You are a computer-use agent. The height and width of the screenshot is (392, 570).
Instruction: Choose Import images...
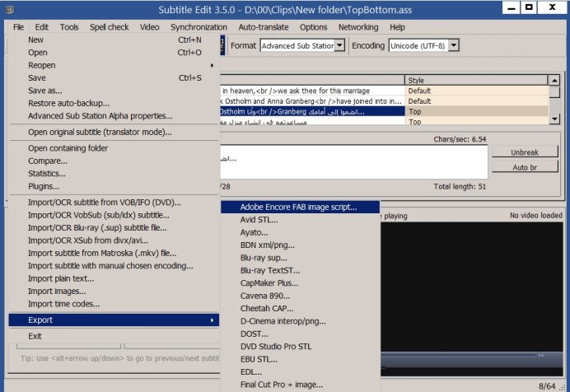tap(114, 292)
